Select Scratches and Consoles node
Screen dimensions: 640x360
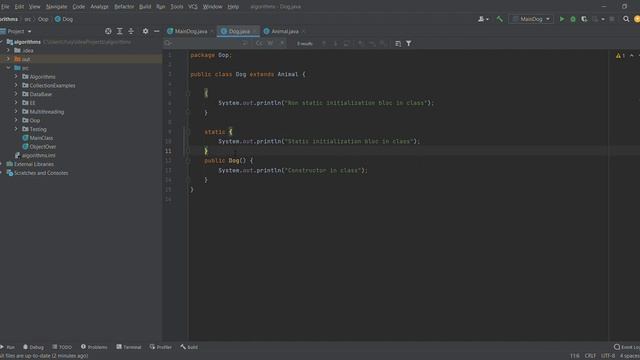tap(41, 173)
